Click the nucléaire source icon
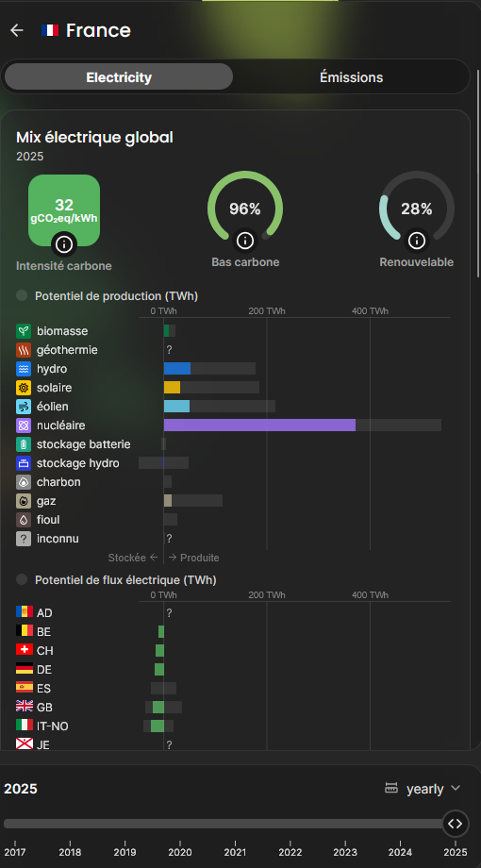 [x=24, y=426]
